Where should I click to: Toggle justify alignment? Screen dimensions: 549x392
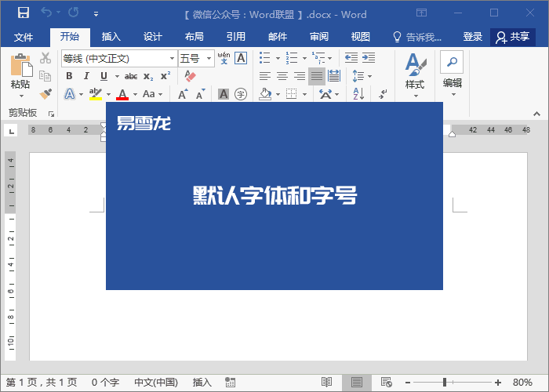click(317, 76)
